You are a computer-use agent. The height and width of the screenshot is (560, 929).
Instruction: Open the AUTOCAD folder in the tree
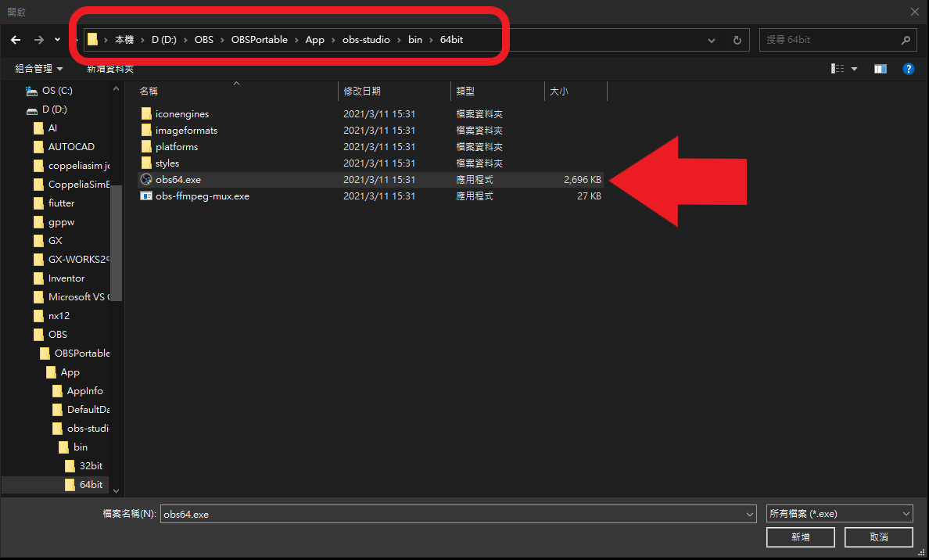click(x=71, y=147)
